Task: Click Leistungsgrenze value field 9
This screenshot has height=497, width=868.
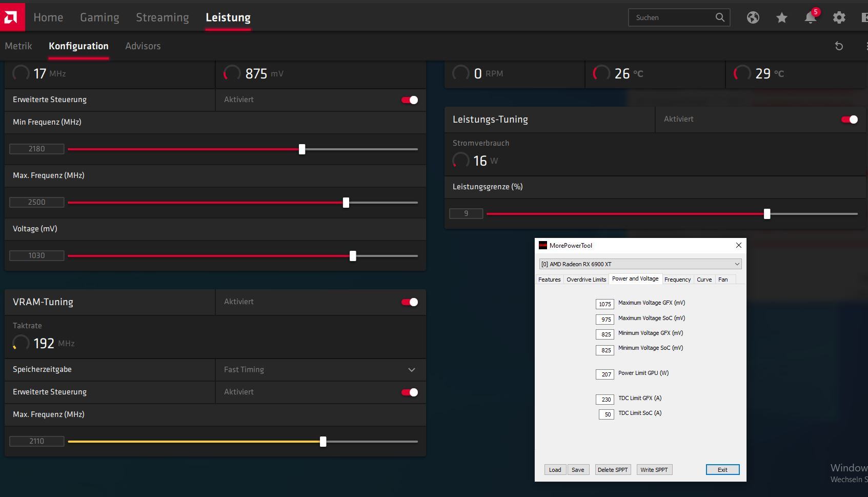Action: [x=466, y=213]
